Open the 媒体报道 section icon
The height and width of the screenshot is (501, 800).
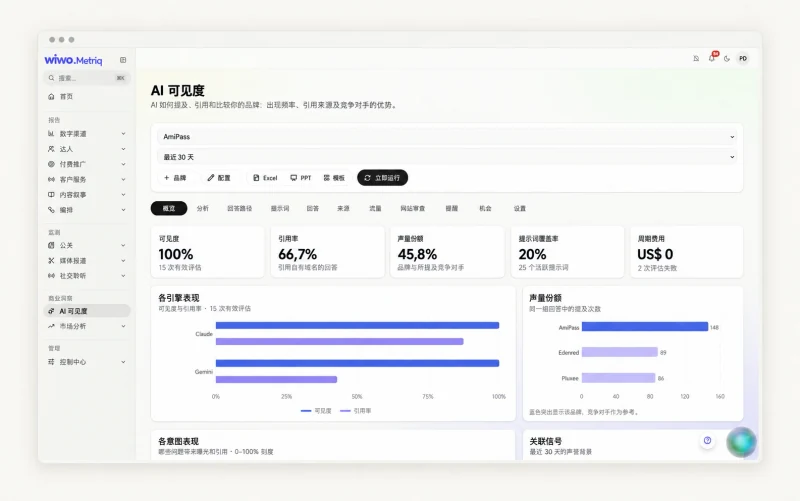click(51, 261)
